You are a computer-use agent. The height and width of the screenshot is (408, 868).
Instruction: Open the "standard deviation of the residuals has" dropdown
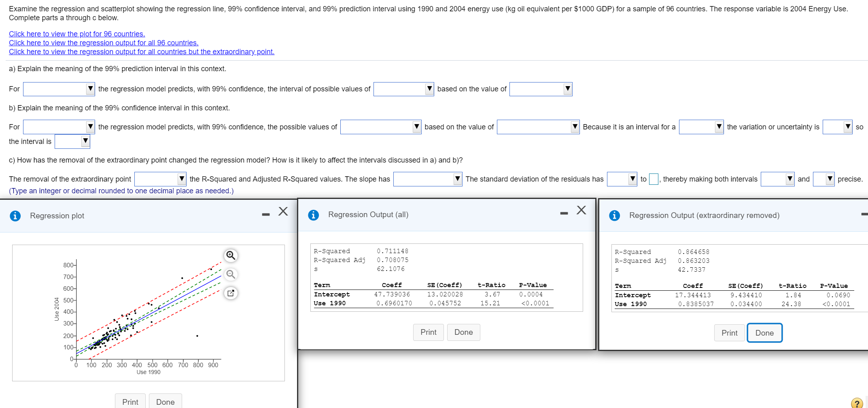click(x=622, y=179)
